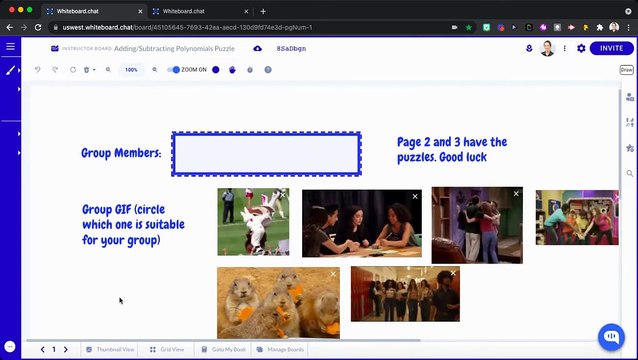Click the board title Adding/Subtracting Polynomials Puzzle
The height and width of the screenshot is (360, 638).
(174, 48)
